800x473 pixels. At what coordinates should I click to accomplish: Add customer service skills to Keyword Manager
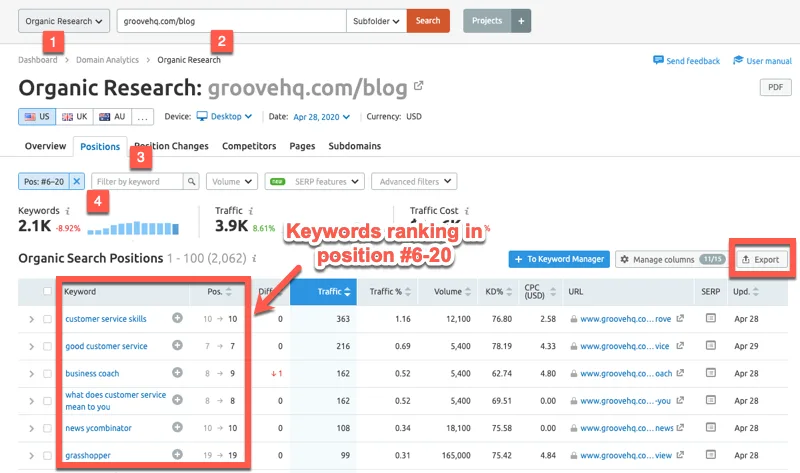click(177, 318)
